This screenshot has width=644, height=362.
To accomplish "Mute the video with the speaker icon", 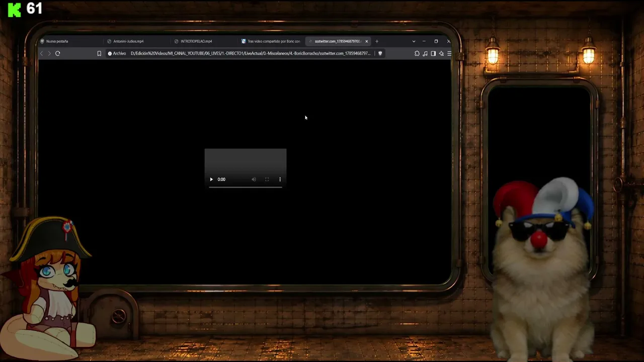I will tap(254, 179).
